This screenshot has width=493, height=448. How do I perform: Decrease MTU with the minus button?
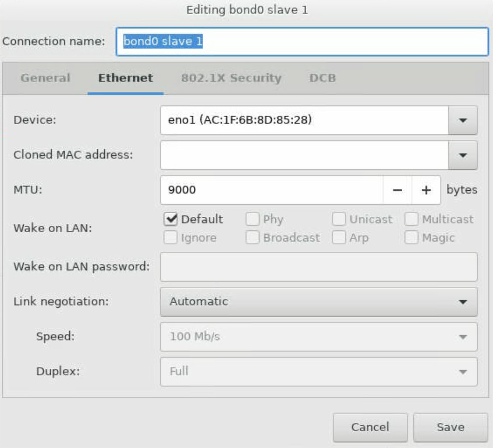coord(398,190)
